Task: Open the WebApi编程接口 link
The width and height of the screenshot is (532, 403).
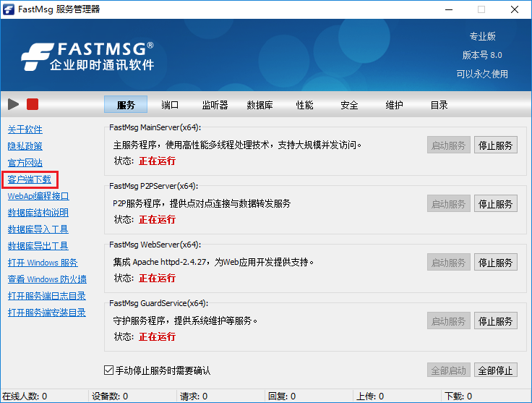Action: (38, 196)
